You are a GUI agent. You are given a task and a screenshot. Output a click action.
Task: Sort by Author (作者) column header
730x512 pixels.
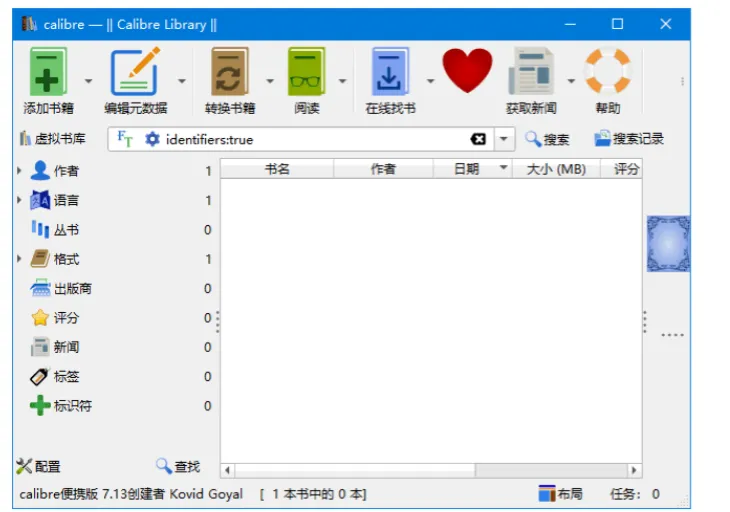click(x=383, y=169)
